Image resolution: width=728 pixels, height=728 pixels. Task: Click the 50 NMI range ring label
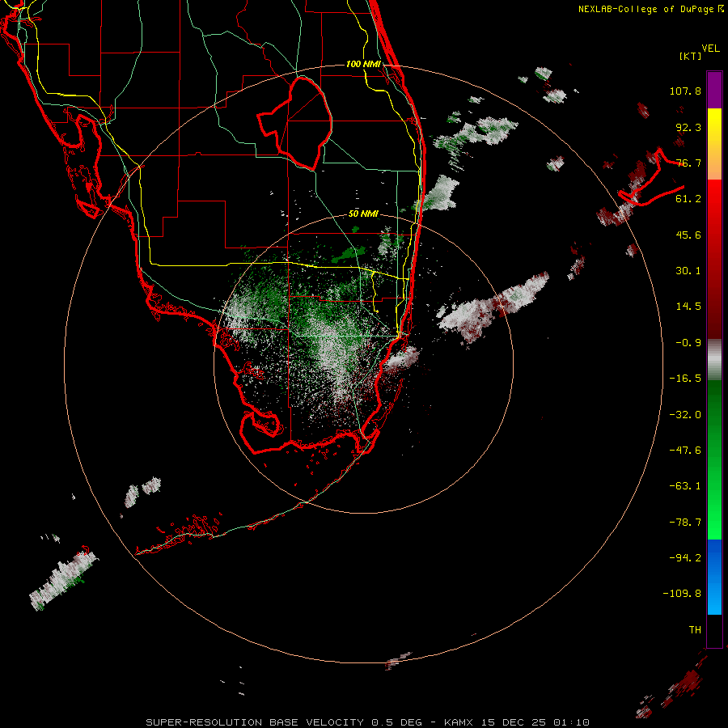(363, 214)
